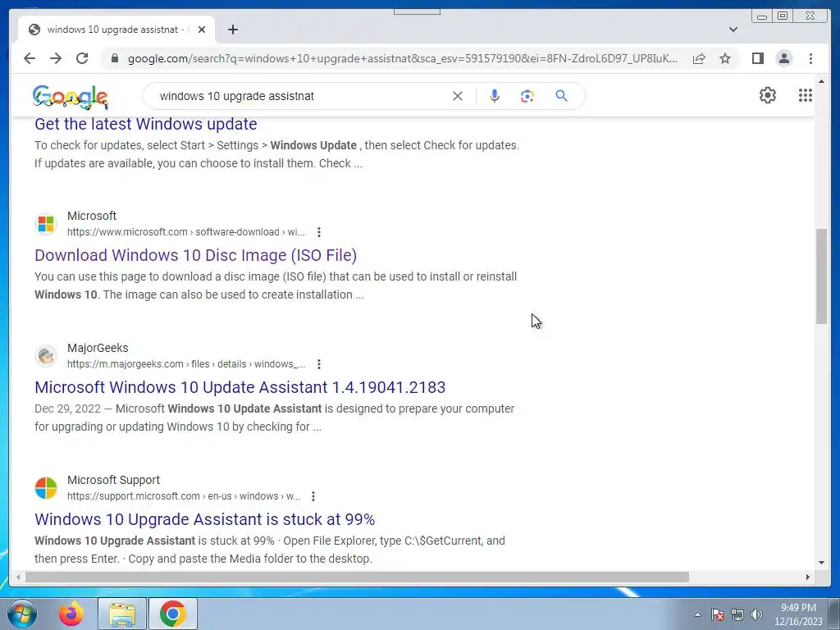Start a search by voice
The height and width of the screenshot is (630, 840).
(495, 96)
